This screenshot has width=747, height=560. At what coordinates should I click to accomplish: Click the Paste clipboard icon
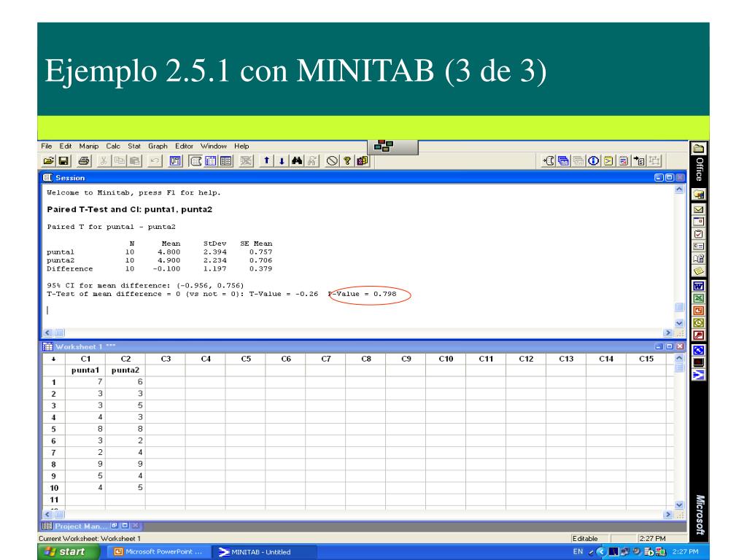point(135,161)
